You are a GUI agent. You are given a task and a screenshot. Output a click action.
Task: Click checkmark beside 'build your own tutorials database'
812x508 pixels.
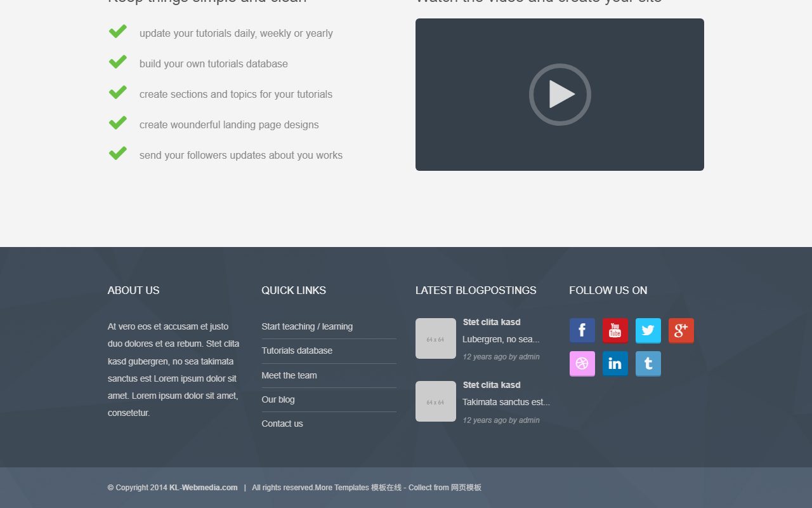(x=117, y=62)
